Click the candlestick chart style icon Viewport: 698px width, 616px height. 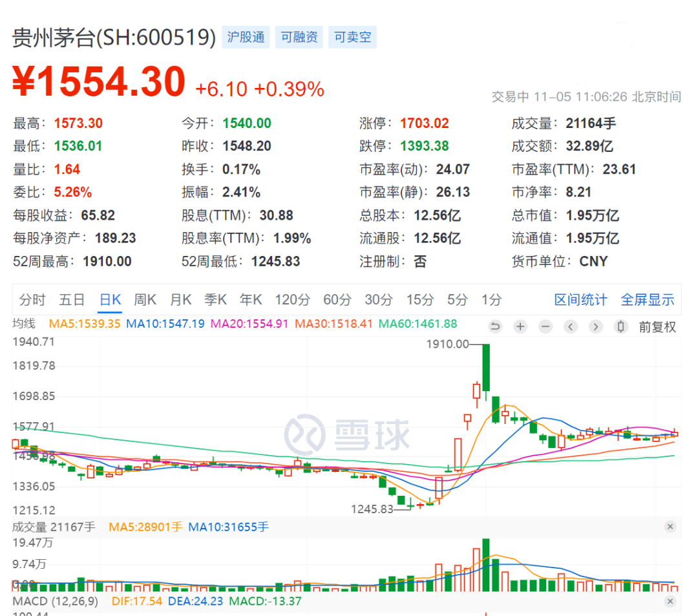pos(621,326)
